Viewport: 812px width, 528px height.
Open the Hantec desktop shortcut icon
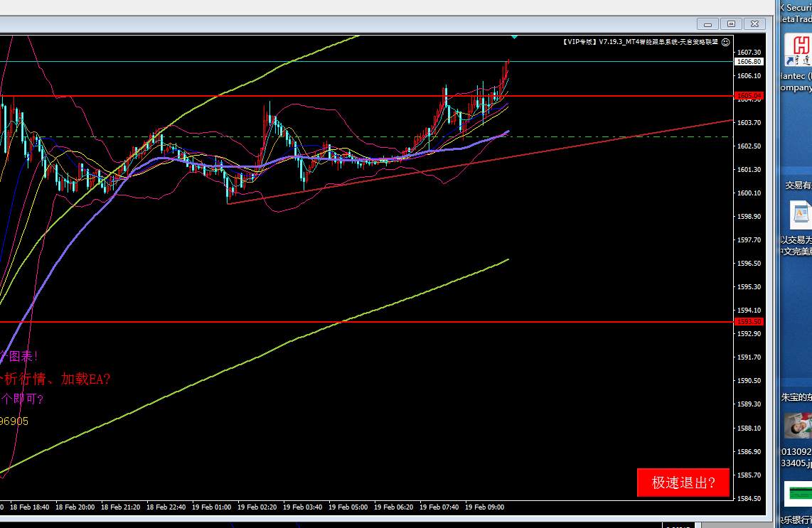798,50
